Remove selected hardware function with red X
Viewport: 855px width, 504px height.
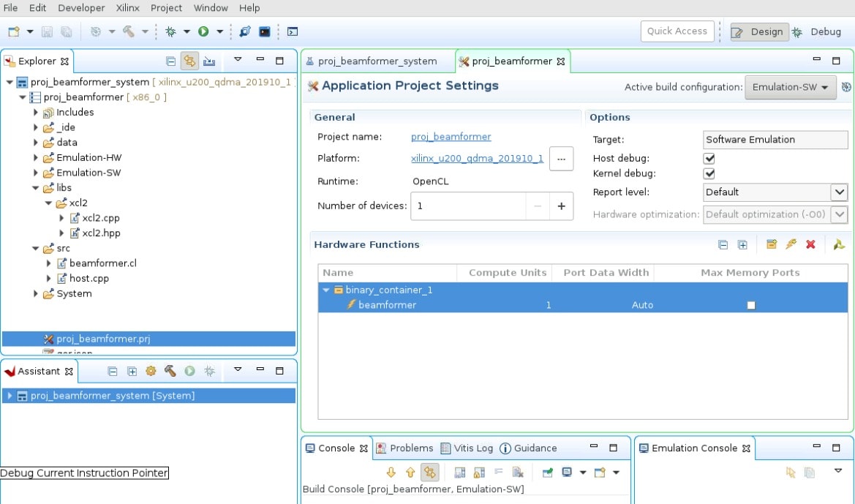coord(811,244)
